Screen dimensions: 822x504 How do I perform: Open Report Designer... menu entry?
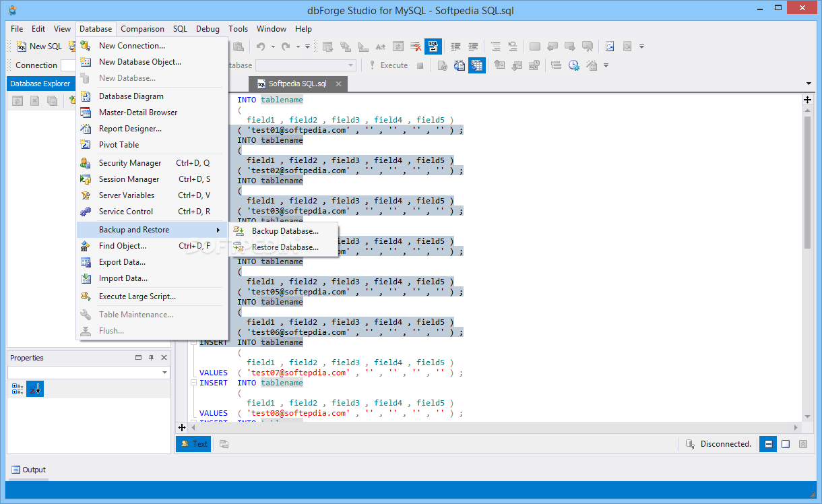pyautogui.click(x=152, y=129)
